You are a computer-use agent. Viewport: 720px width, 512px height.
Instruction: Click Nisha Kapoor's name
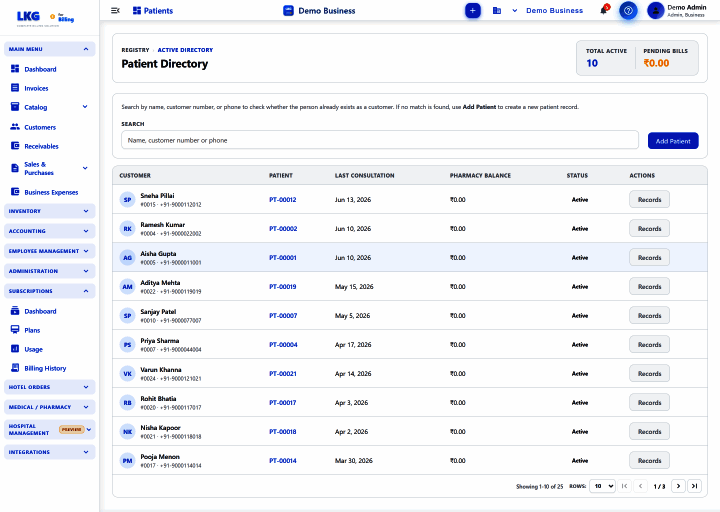[160, 428]
